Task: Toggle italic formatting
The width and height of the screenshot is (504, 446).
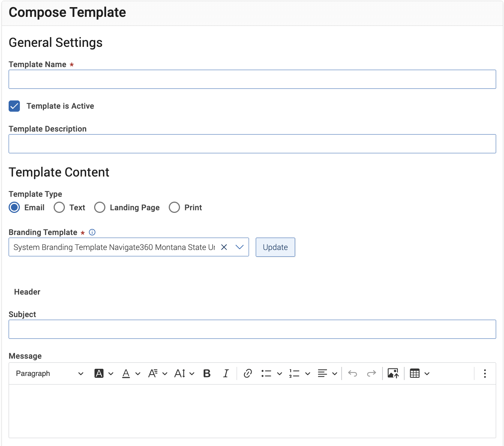Action: click(x=226, y=373)
